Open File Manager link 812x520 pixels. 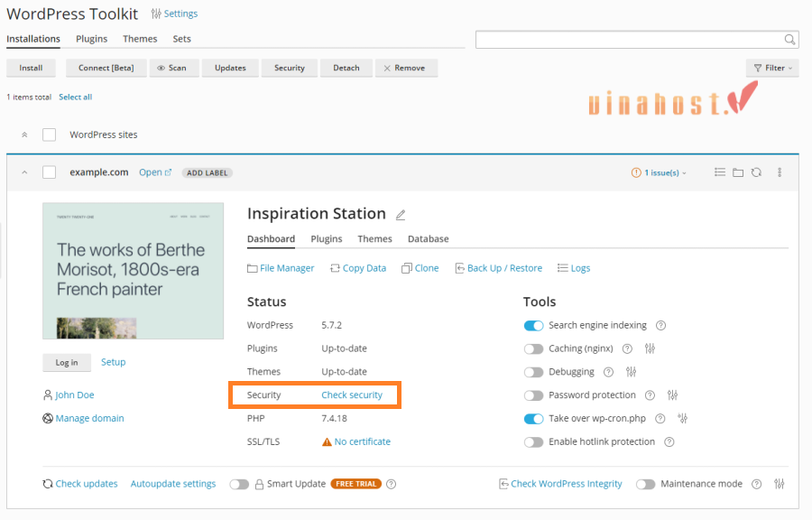[x=281, y=268]
